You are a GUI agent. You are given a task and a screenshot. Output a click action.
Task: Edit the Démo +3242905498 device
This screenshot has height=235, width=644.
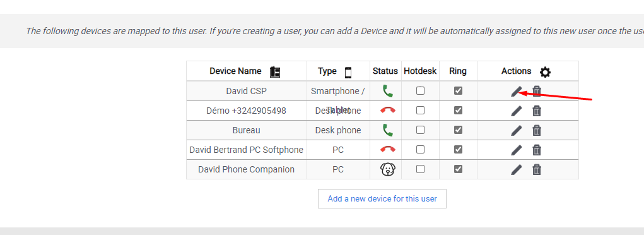516,111
